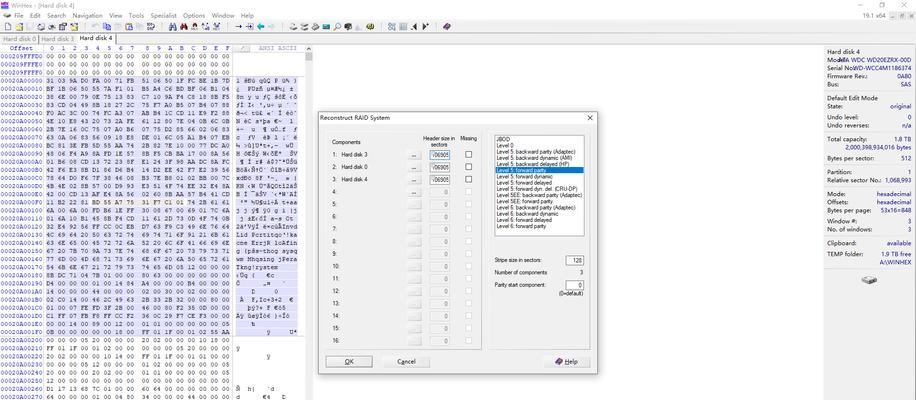Open the Search menu
Viewport: 916px width, 400px height.
[x=57, y=15]
